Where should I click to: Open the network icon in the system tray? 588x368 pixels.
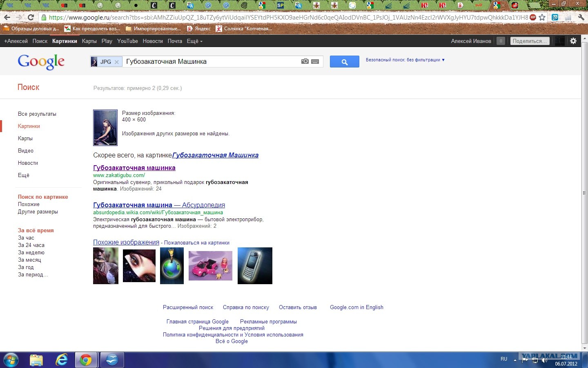(x=535, y=360)
